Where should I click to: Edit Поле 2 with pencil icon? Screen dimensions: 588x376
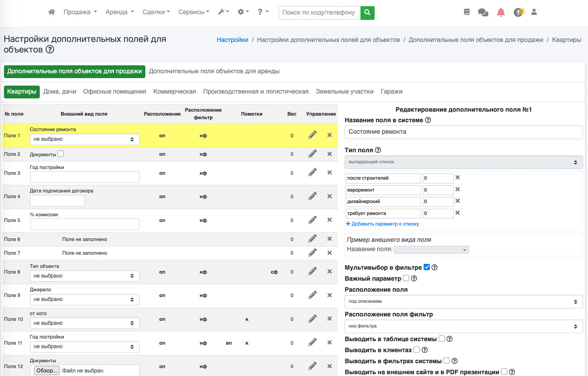click(312, 154)
